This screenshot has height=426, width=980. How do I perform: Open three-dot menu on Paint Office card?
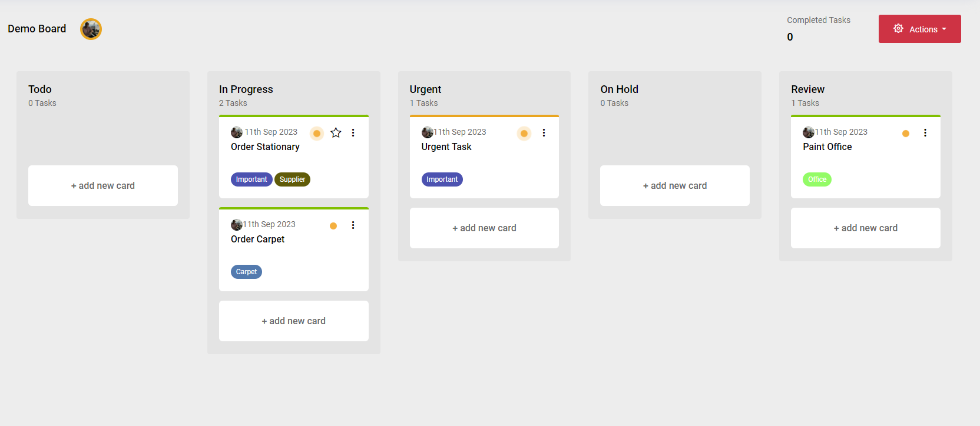[925, 133]
